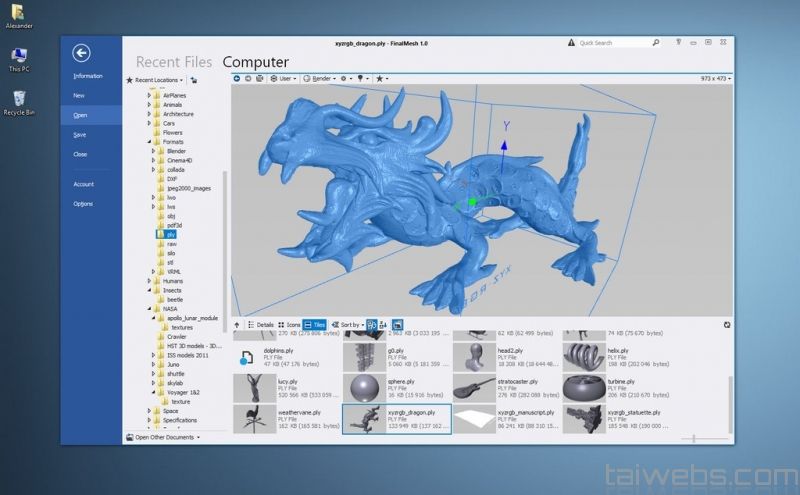Viewport: 800px width, 495px height.
Task: Select the stratocaster.ply file thumbnail
Action: (x=474, y=388)
